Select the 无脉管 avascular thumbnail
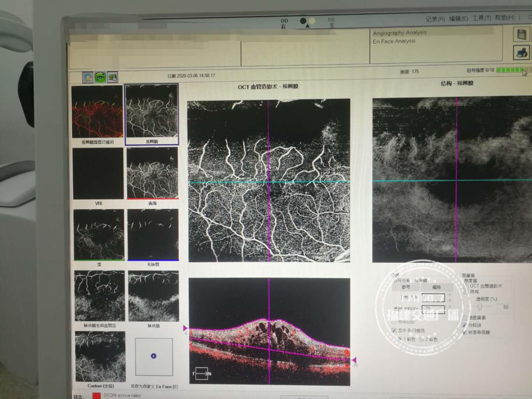The image size is (532, 399). point(153,235)
